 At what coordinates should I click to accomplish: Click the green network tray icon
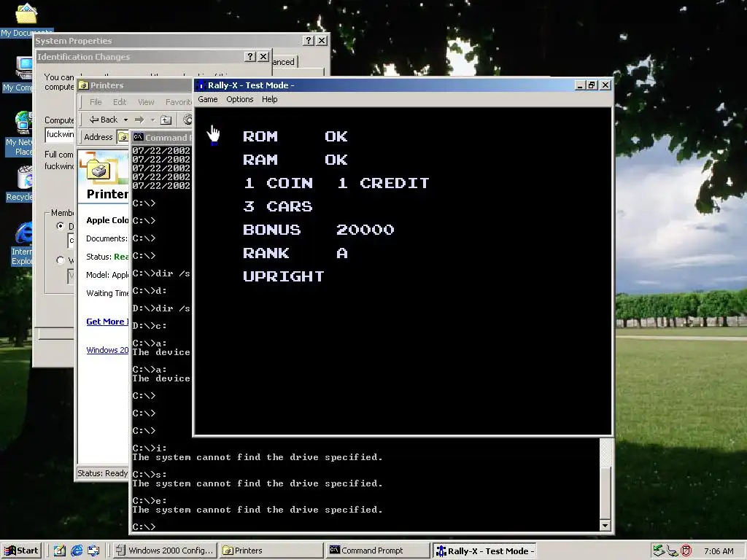point(659,551)
